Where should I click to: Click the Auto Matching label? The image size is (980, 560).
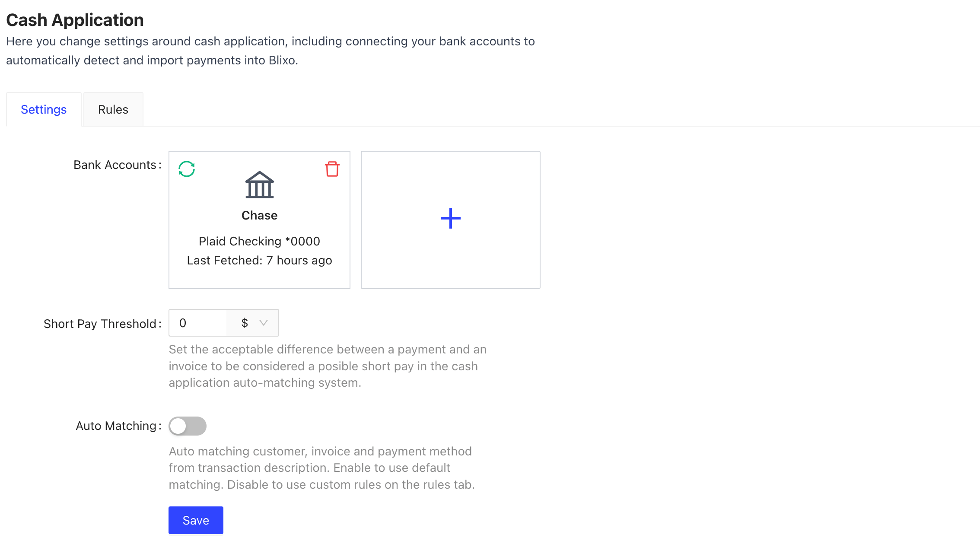(116, 426)
